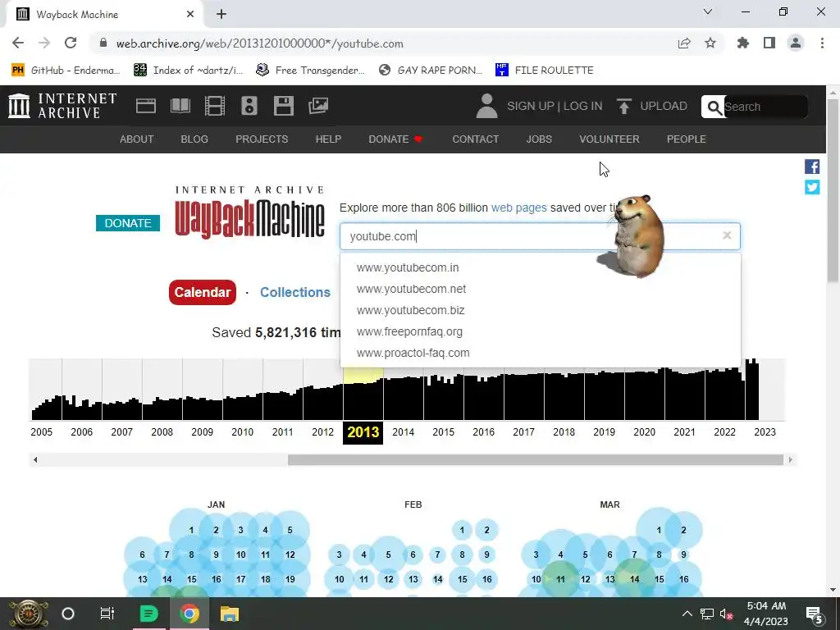This screenshot has height=630, width=840.
Task: Toggle Chrome side panel icon
Action: pos(769,43)
